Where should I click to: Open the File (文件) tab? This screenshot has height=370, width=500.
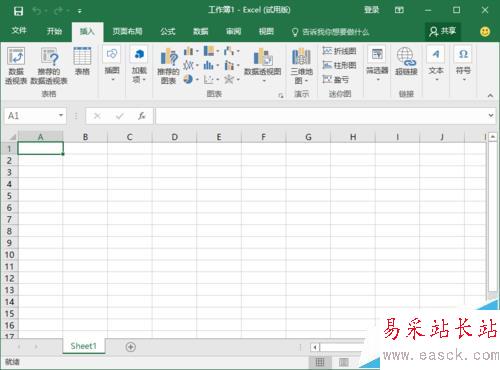[x=19, y=31]
